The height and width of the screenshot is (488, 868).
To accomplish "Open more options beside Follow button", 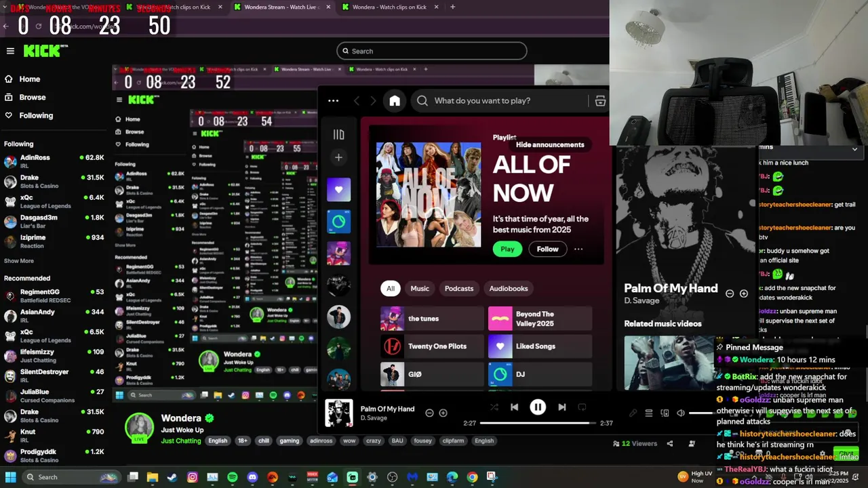I will click(x=578, y=249).
